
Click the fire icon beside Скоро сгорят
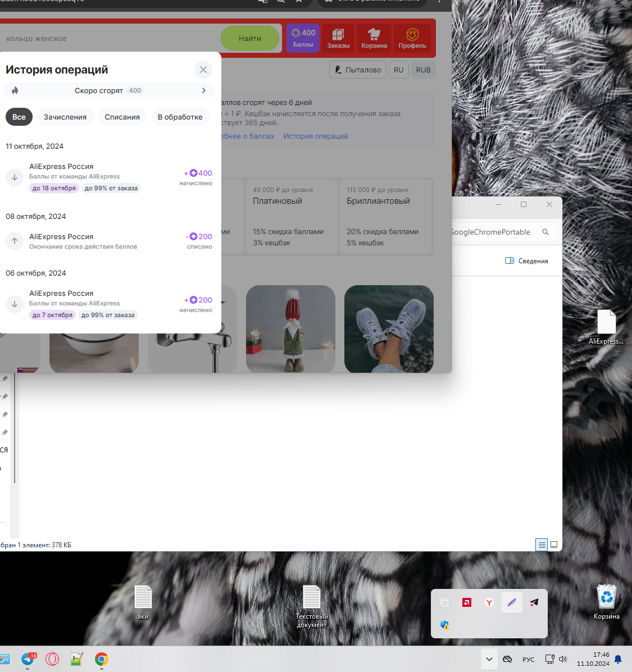point(15,90)
